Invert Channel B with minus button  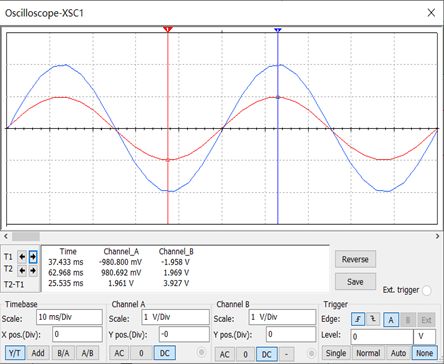pyautogui.click(x=286, y=354)
